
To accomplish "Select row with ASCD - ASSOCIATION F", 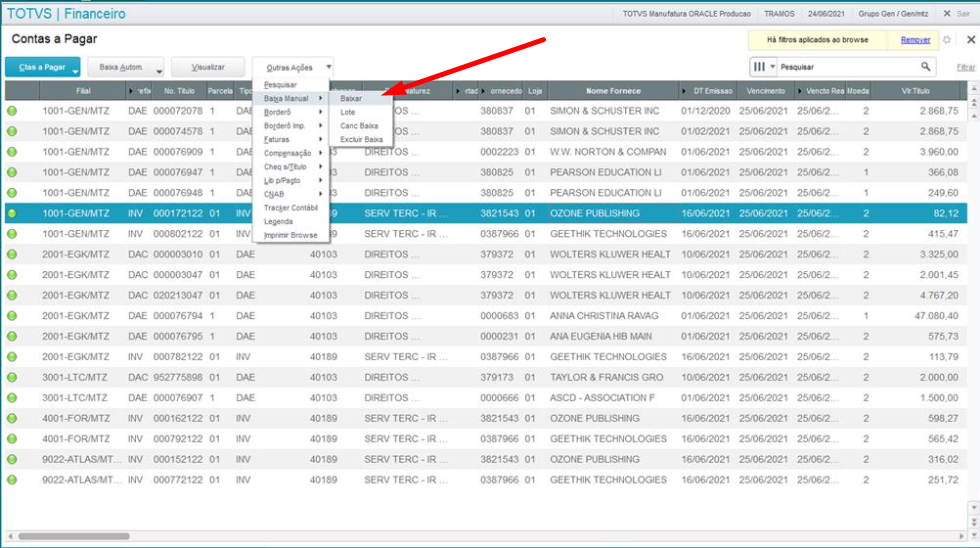I will click(486, 397).
